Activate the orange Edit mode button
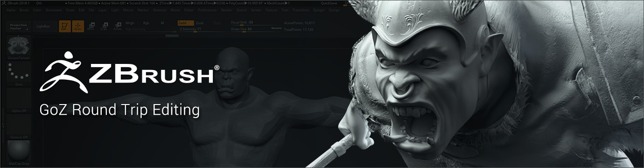644x168 pixels. pyautogui.click(x=65, y=27)
